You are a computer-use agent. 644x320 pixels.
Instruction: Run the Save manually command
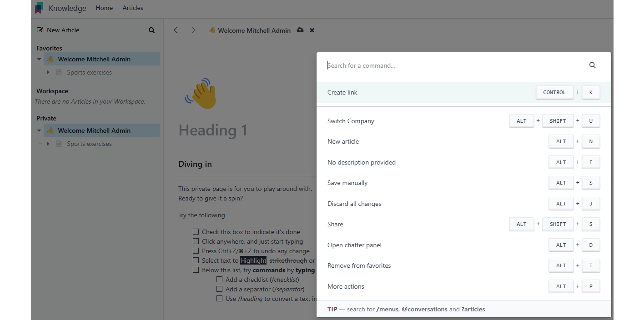[x=464, y=183]
